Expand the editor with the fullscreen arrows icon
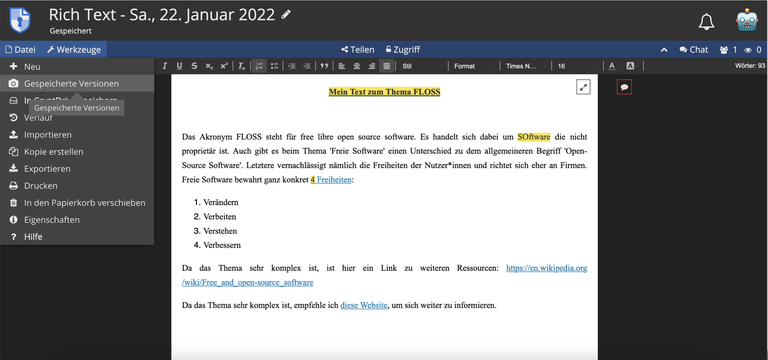 pyautogui.click(x=583, y=87)
